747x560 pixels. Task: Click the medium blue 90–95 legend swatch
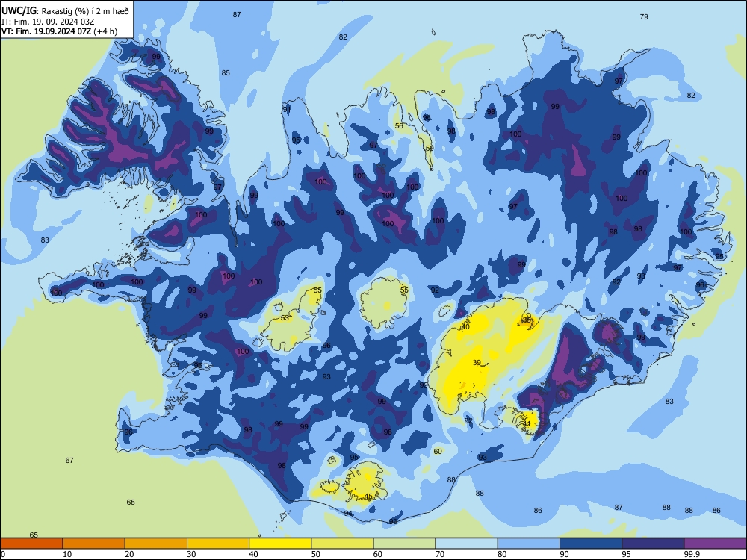(x=591, y=544)
